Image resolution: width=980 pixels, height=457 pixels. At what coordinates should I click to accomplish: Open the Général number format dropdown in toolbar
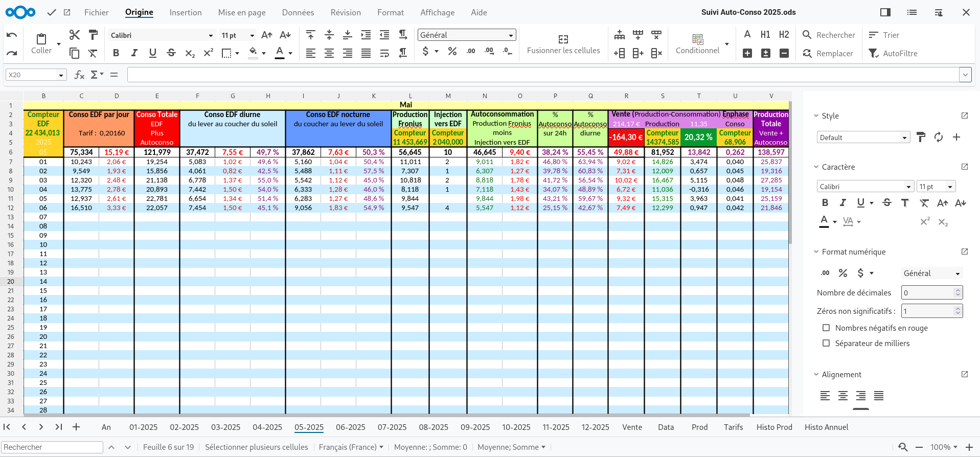(x=510, y=35)
